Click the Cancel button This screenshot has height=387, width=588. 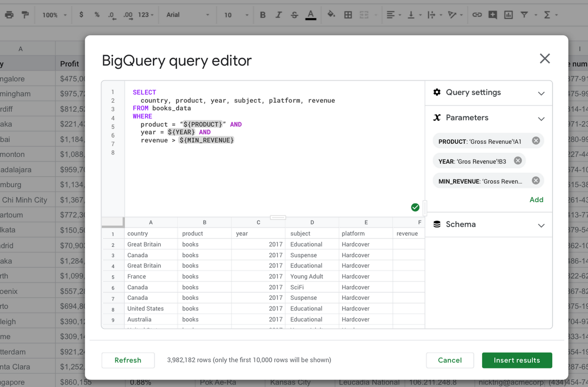[450, 360]
